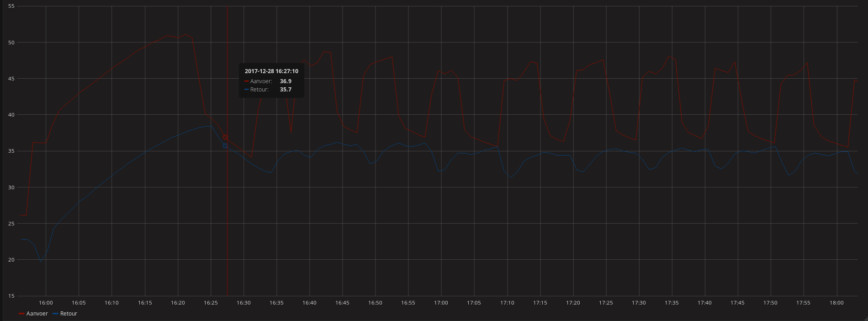The height and width of the screenshot is (321, 868).
Task: Click the 30 y-axis label
Action: click(x=11, y=187)
